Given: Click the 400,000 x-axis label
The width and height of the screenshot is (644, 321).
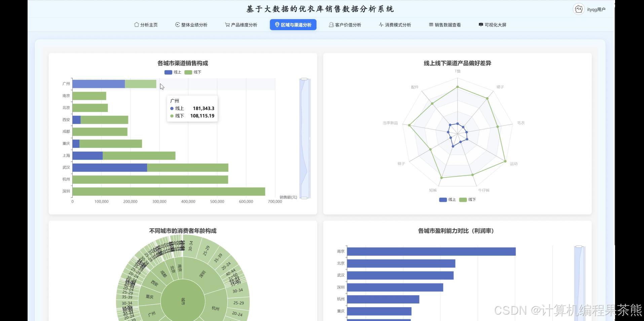Looking at the screenshot, I should click(x=188, y=202).
